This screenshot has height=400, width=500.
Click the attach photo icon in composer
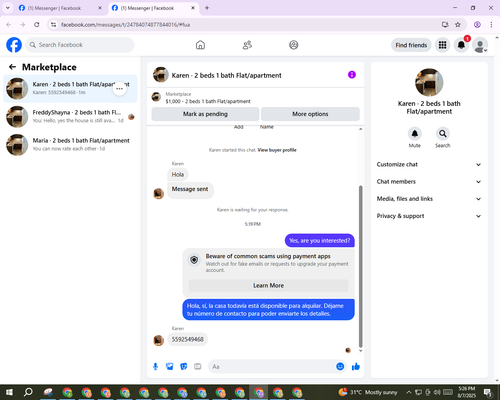170,367
